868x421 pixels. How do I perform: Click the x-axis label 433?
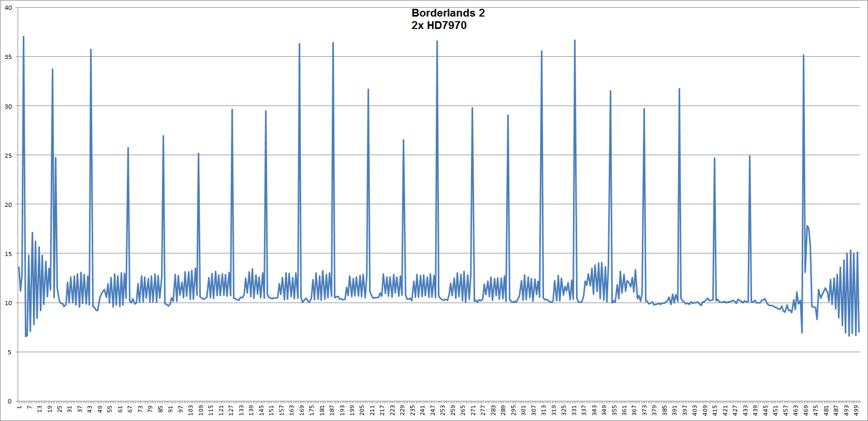(x=745, y=410)
